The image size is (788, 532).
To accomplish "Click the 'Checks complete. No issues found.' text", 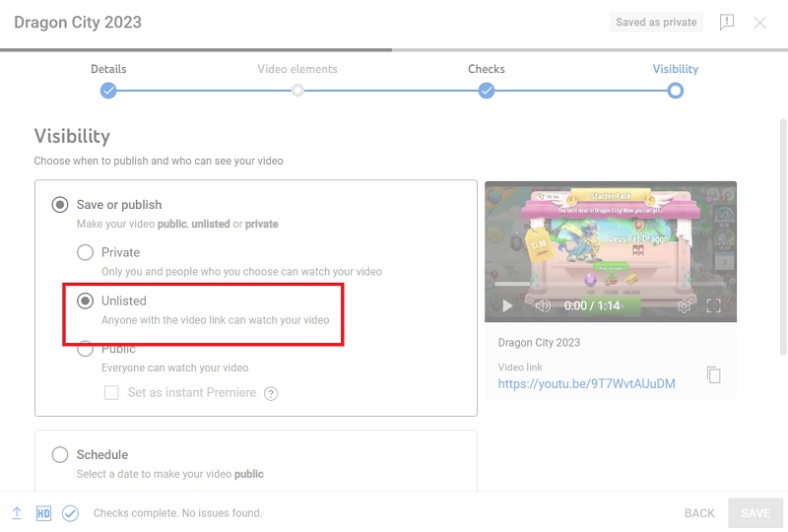I will 178,513.
